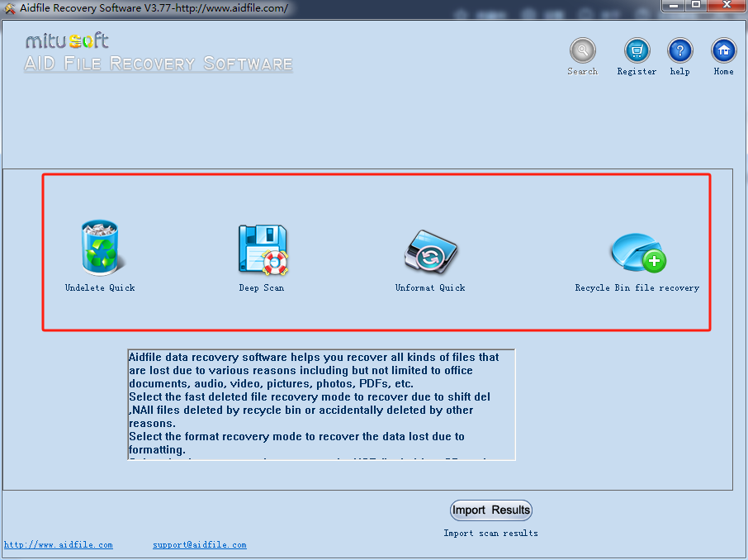The image size is (748, 560).
Task: Click the Undelete Quick label text
Action: [x=99, y=287]
